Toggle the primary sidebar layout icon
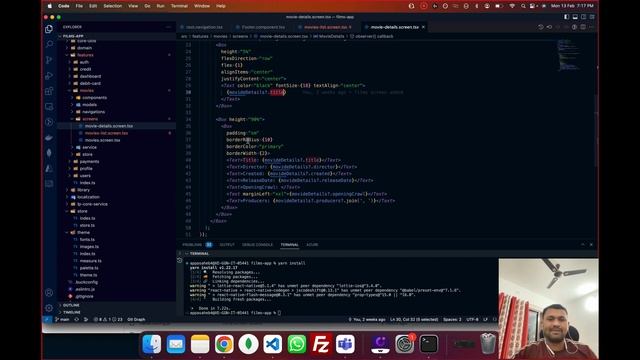Viewport: 640px width, 360px height. click(x=567, y=17)
